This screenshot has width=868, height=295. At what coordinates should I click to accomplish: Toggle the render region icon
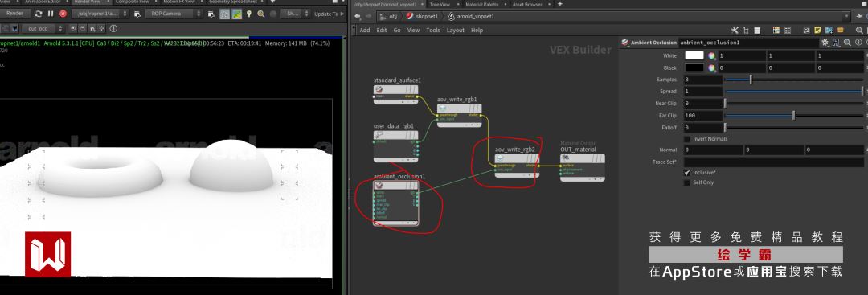point(224,14)
